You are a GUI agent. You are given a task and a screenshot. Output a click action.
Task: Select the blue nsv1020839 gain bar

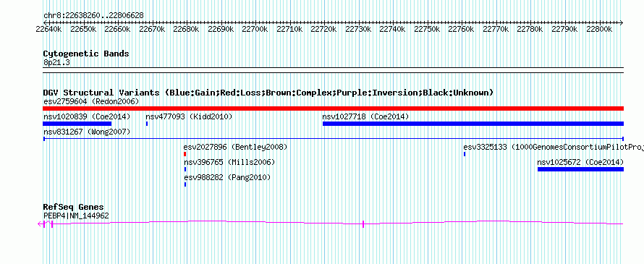pos(77,124)
